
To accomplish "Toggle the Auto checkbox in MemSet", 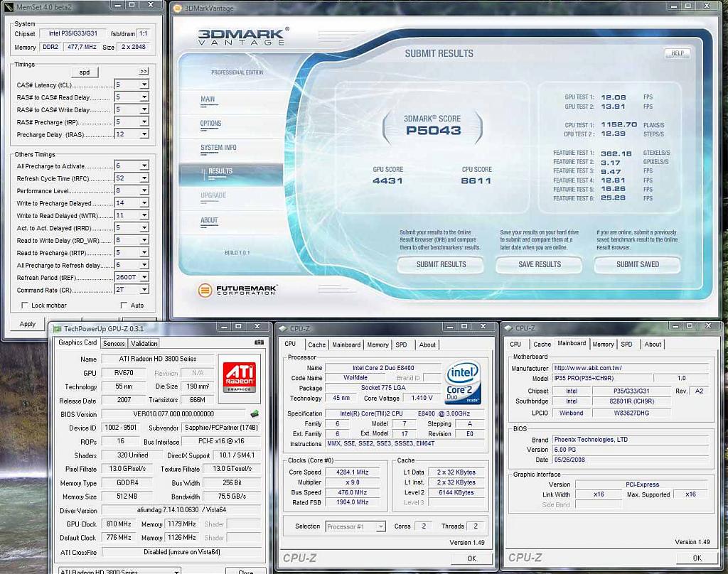I will 124,305.
